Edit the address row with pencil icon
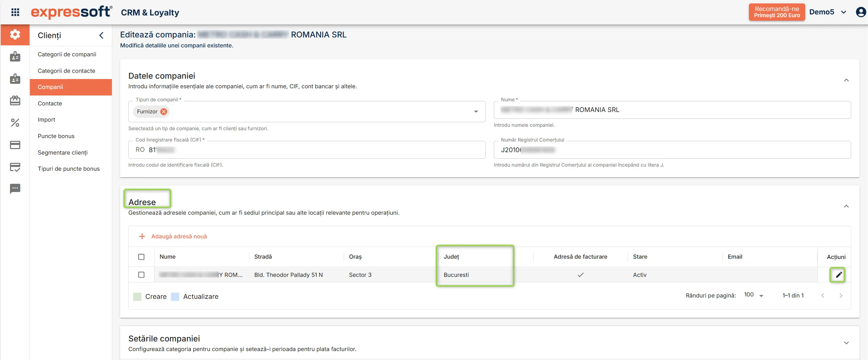 [x=838, y=275]
